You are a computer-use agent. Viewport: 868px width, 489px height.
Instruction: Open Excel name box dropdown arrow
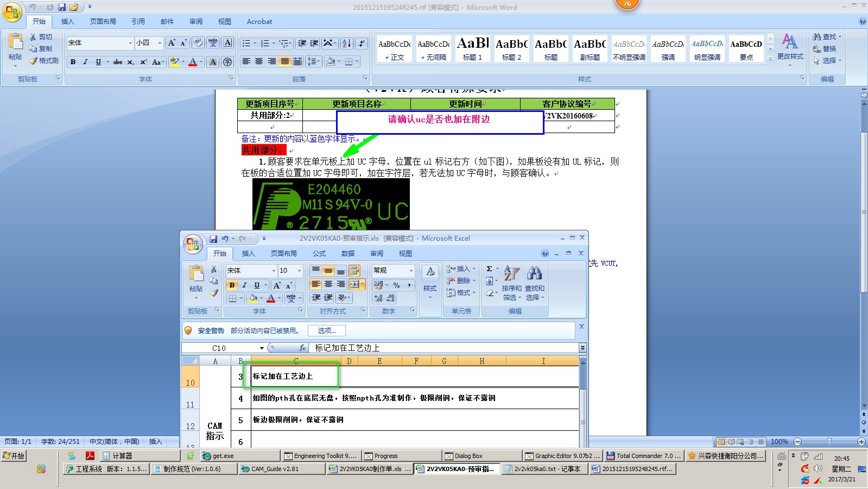tap(262, 348)
